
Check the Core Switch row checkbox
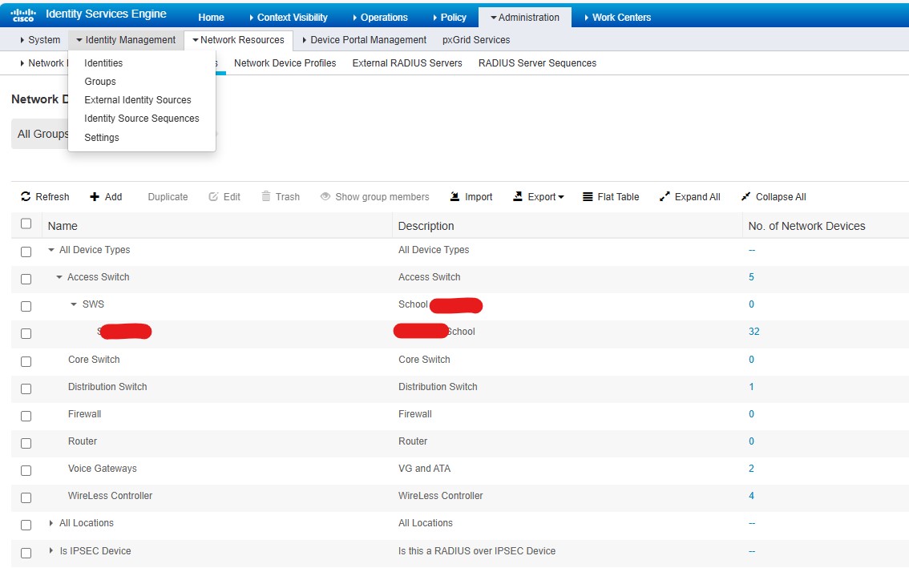coord(26,361)
